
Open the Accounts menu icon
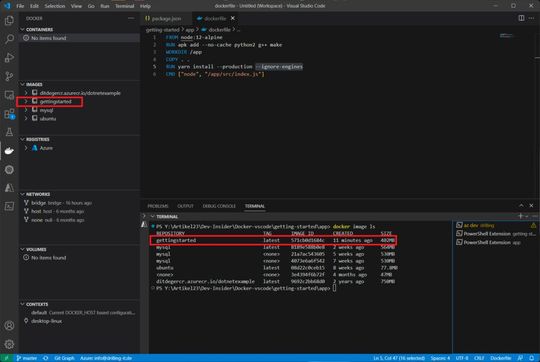click(9, 325)
